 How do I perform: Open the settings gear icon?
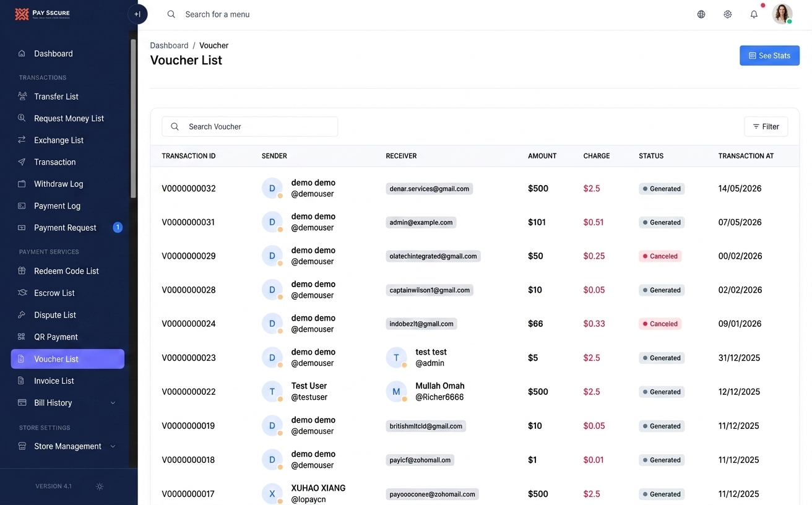728,14
